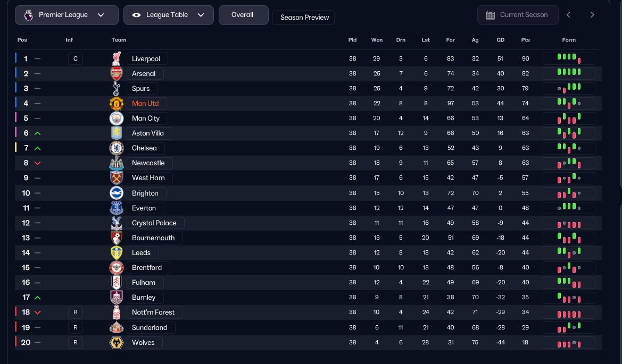Click the calendar icon beside Current Season
622x364 pixels.
click(490, 15)
